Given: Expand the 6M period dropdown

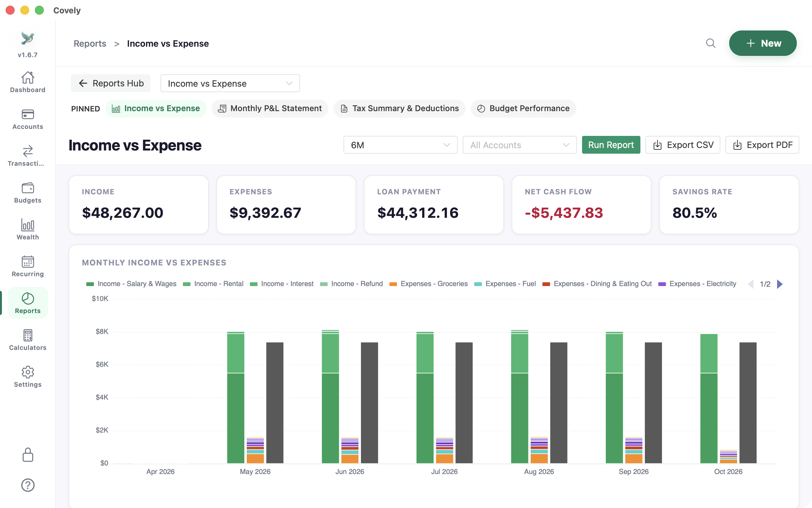Looking at the screenshot, I should point(400,145).
